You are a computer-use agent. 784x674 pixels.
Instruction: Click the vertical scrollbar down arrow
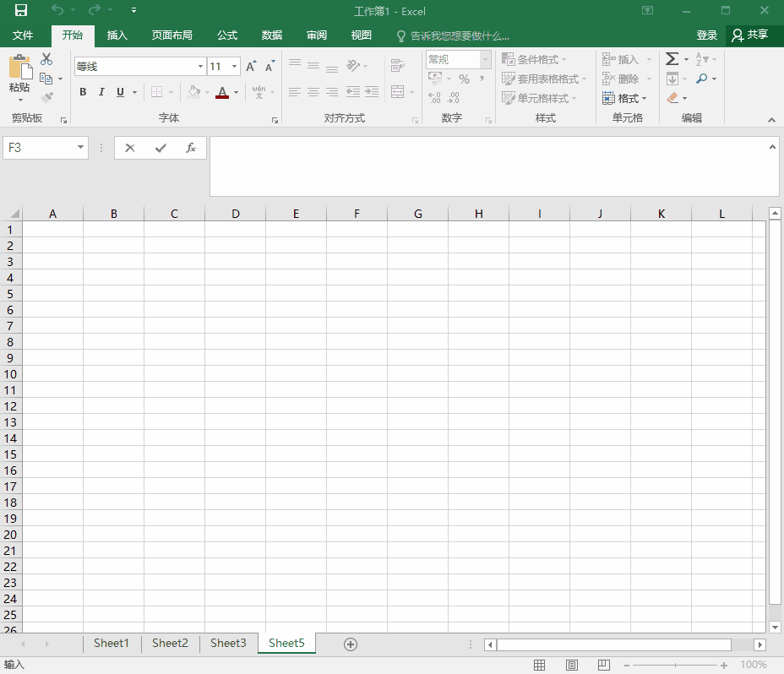(775, 627)
